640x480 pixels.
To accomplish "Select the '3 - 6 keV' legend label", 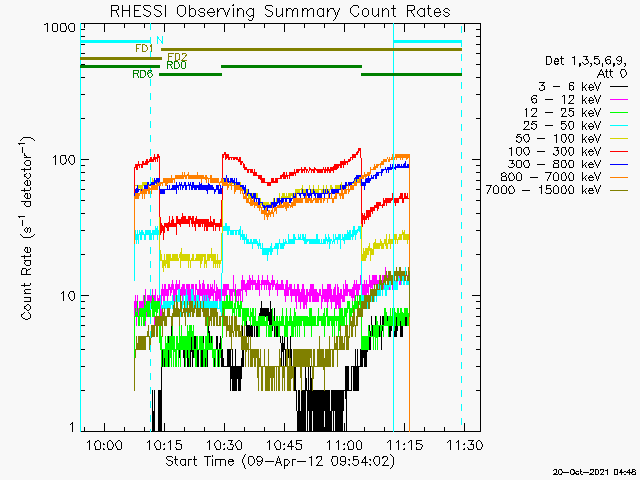I will 569,87.
